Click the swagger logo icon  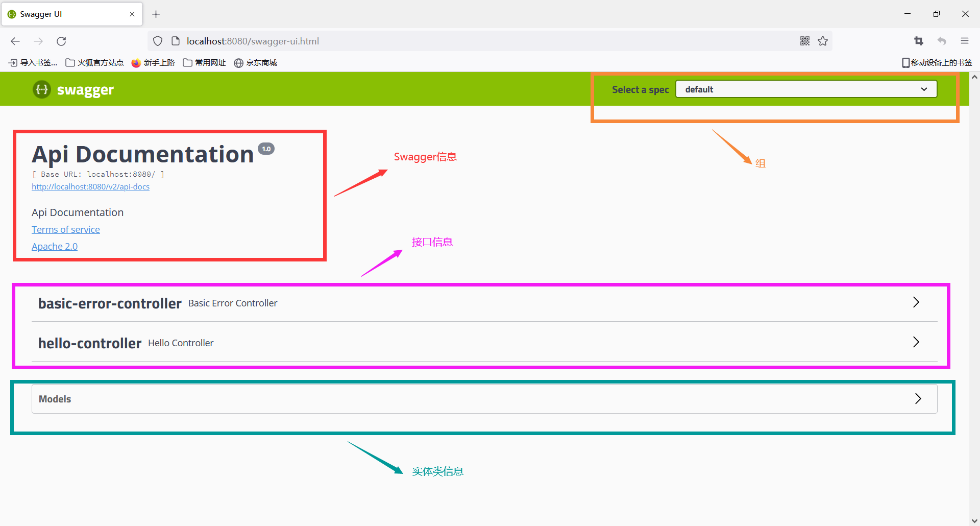pos(42,89)
